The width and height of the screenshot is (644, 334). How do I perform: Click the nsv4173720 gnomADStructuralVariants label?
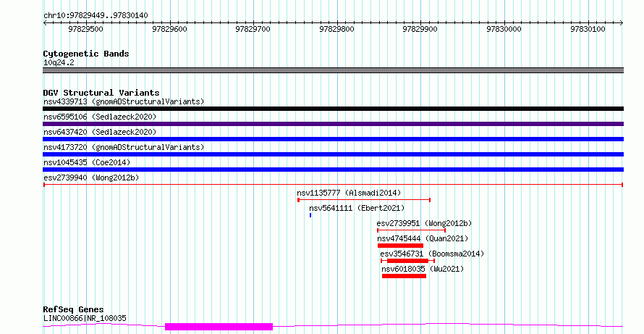[124, 147]
